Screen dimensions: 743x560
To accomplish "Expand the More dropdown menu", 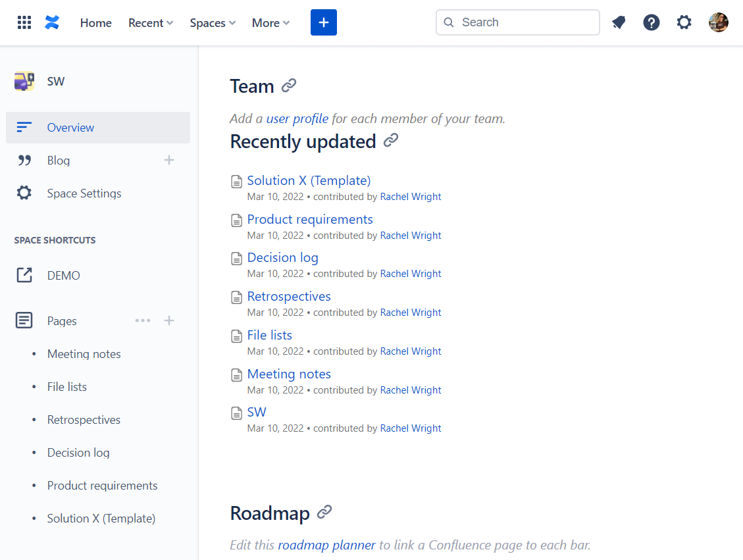I will [270, 23].
